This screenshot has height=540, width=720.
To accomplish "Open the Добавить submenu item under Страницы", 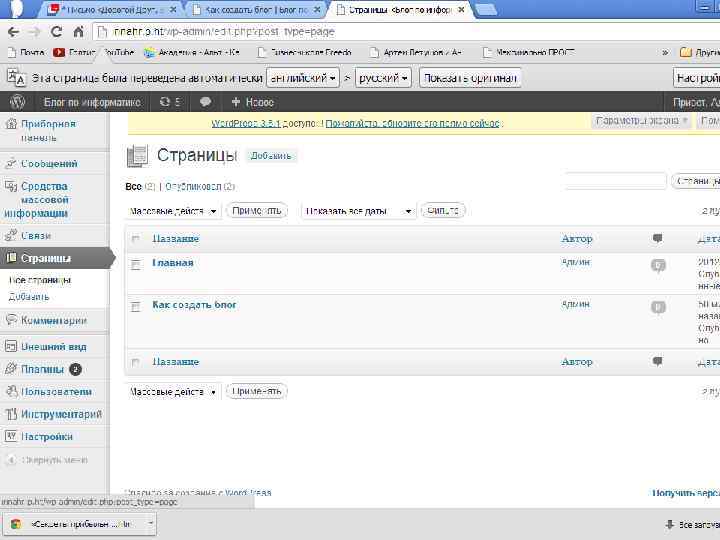I will click(29, 297).
